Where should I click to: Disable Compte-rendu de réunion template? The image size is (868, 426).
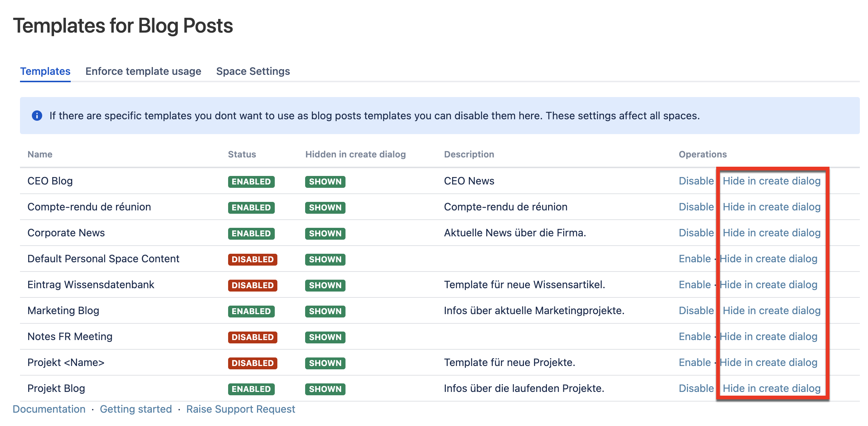(696, 207)
